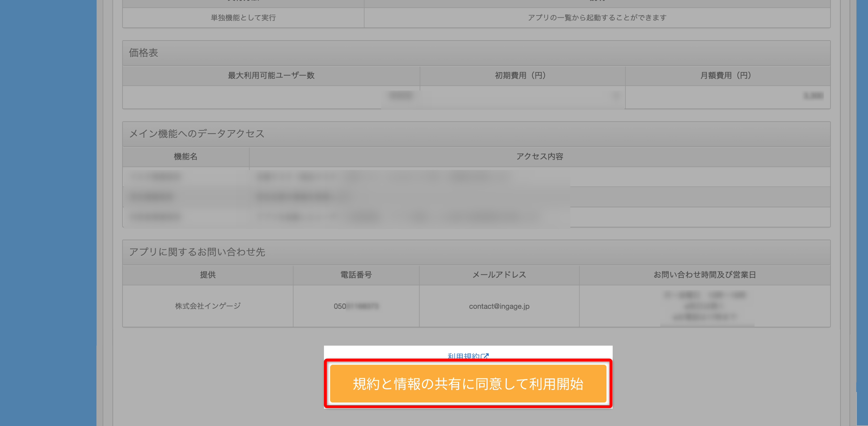The height and width of the screenshot is (426, 868).
Task: Click the アプリに関するお問い合わせ先 section header
Action: tap(197, 252)
